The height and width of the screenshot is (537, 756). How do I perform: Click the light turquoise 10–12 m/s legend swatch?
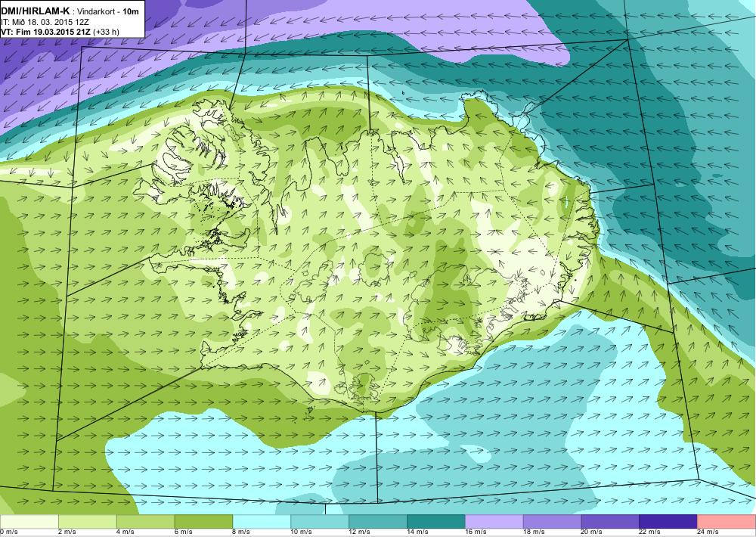320,522
